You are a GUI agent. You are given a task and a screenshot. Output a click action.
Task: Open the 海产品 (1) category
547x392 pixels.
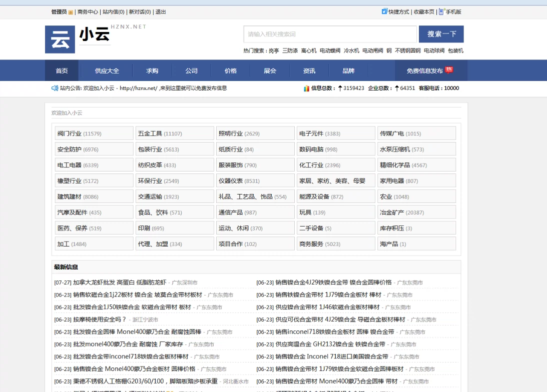[416, 244]
